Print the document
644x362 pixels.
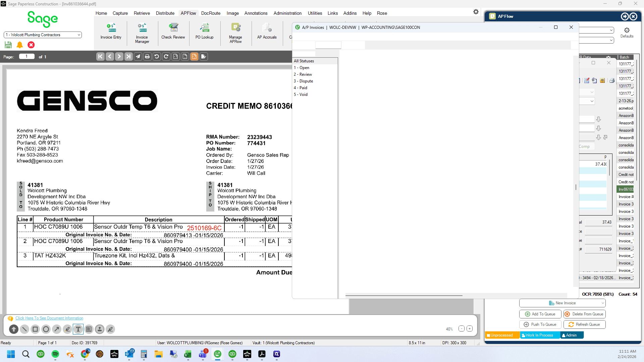[147, 57]
